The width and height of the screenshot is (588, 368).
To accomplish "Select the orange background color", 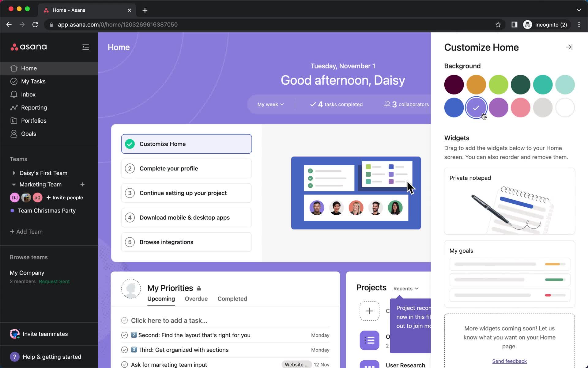I will point(476,85).
